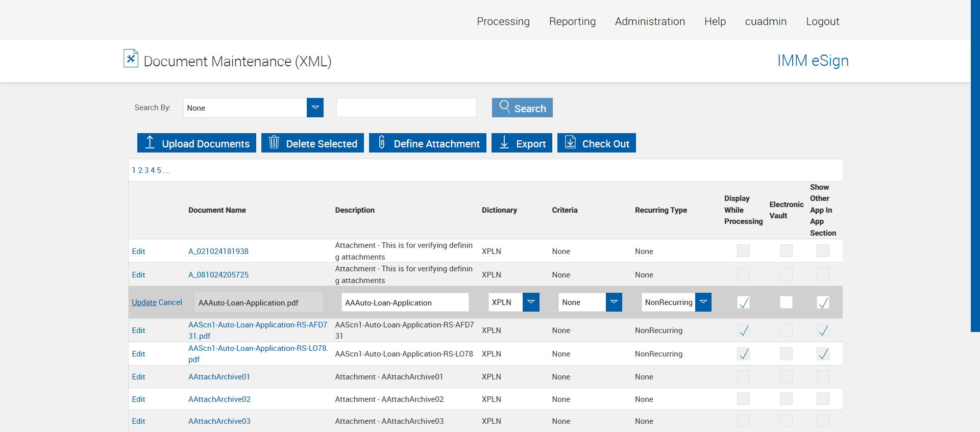Image resolution: width=980 pixels, height=432 pixels.
Task: Click the search text input field
Action: point(406,108)
